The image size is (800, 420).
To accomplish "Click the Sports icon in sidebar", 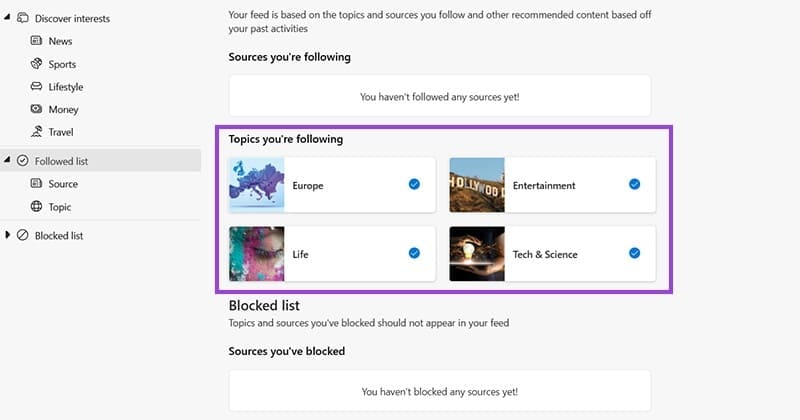I will [x=37, y=64].
